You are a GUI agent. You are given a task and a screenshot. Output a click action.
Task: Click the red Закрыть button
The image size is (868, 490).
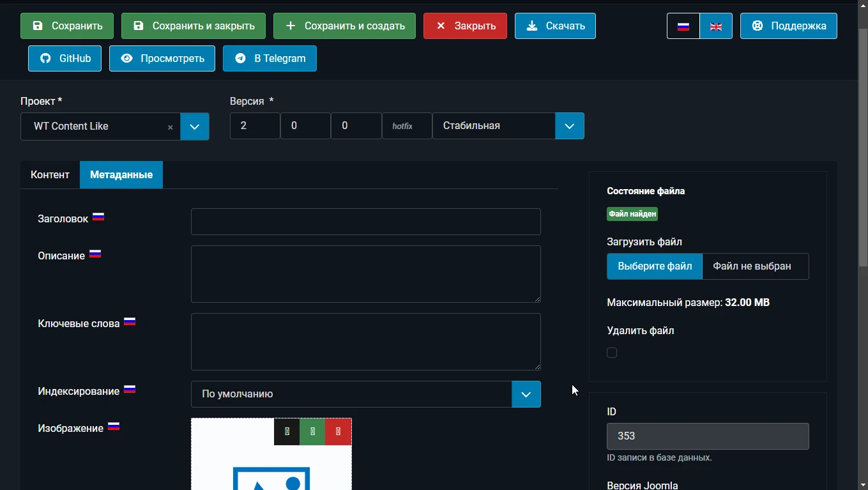pyautogui.click(x=465, y=26)
